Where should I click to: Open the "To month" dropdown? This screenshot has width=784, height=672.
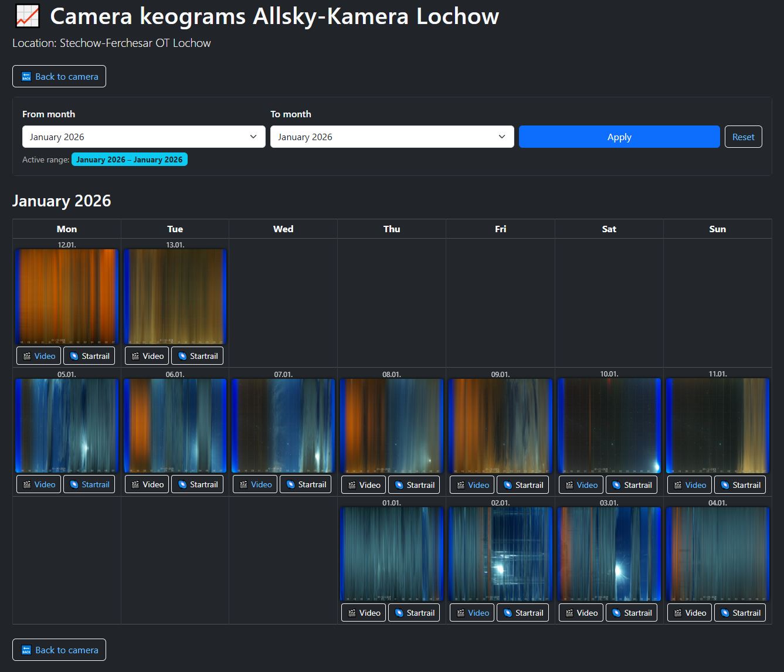(x=391, y=137)
